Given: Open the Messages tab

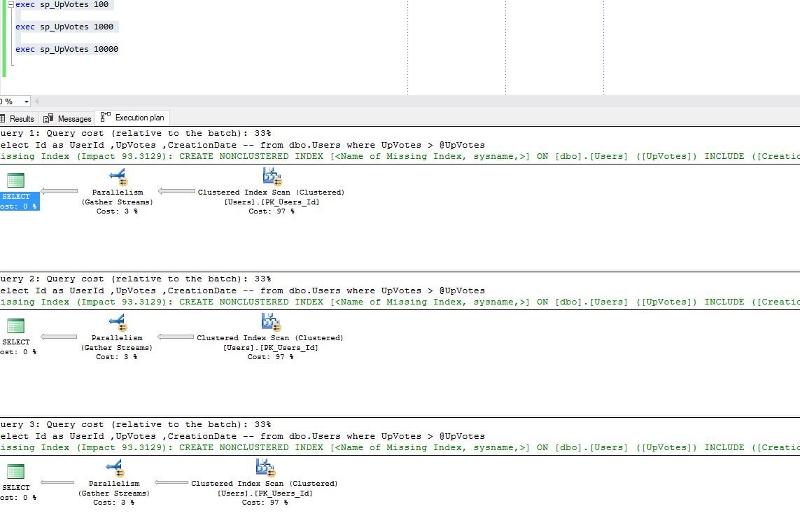Looking at the screenshot, I should [x=68, y=118].
